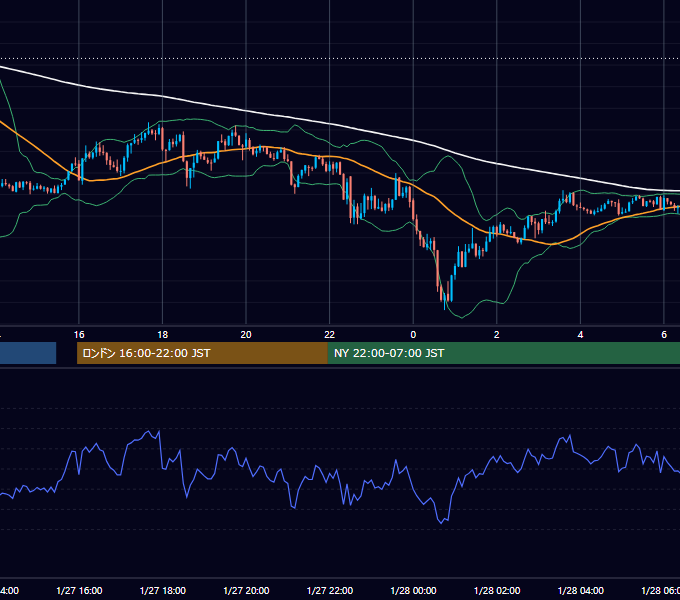Click the "1/27 16:00" date label
The image size is (680, 600).
point(79,590)
